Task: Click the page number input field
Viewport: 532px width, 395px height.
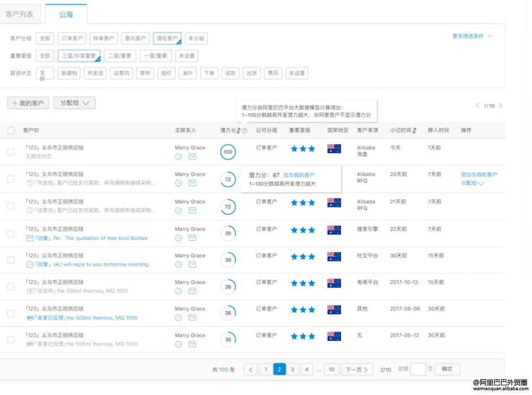Action: click(x=418, y=370)
